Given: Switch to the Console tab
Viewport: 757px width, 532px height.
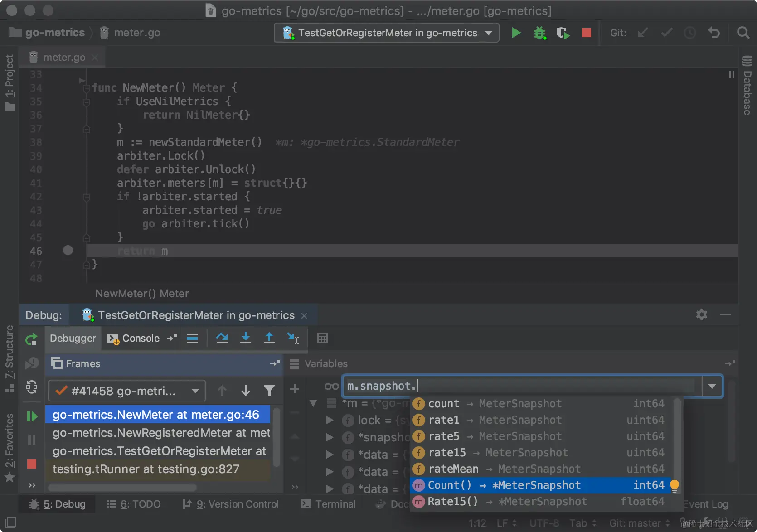Looking at the screenshot, I should click(x=133, y=339).
